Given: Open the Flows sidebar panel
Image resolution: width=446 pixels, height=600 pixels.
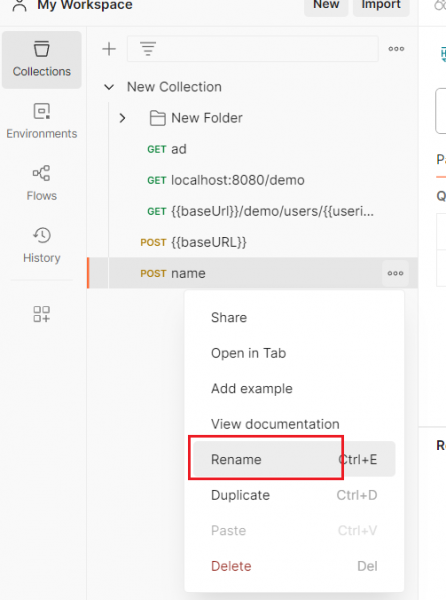Looking at the screenshot, I should pos(42,183).
